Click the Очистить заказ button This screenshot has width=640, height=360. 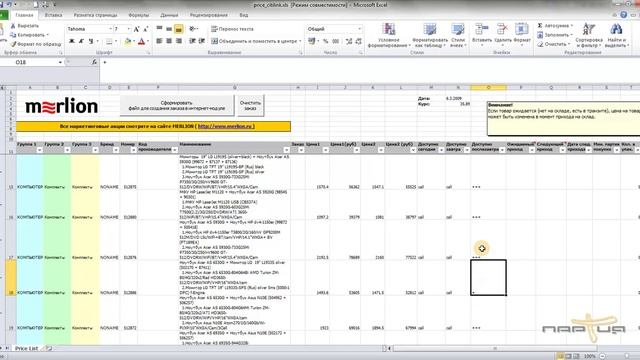250,106
